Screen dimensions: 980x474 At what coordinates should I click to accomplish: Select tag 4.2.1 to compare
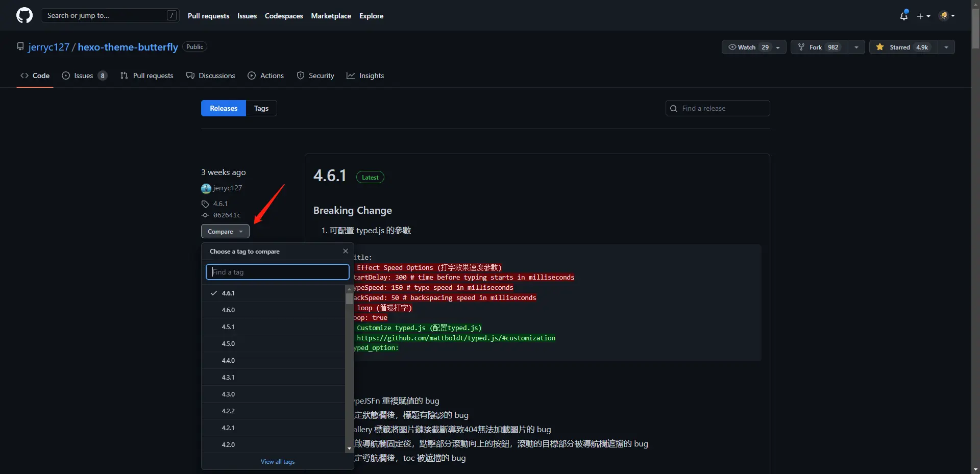coord(274,428)
